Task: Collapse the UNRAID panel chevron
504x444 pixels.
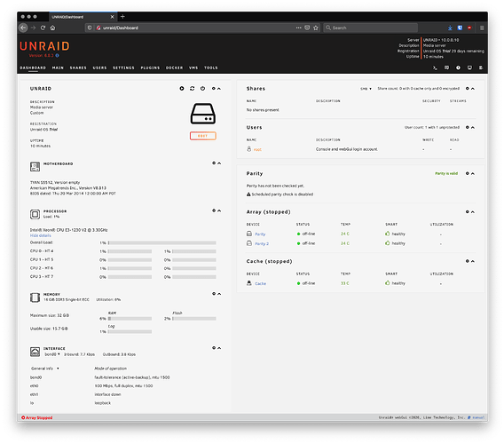Action: [x=219, y=88]
